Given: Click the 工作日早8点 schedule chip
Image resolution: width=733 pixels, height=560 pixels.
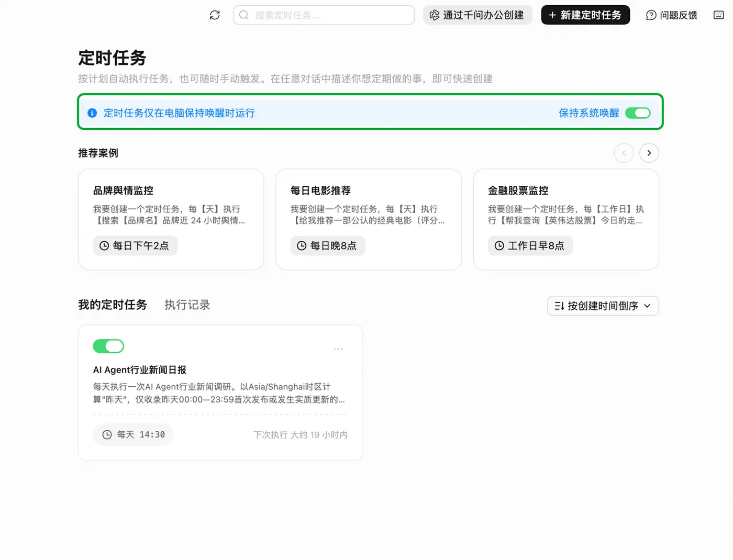Looking at the screenshot, I should 530,245.
